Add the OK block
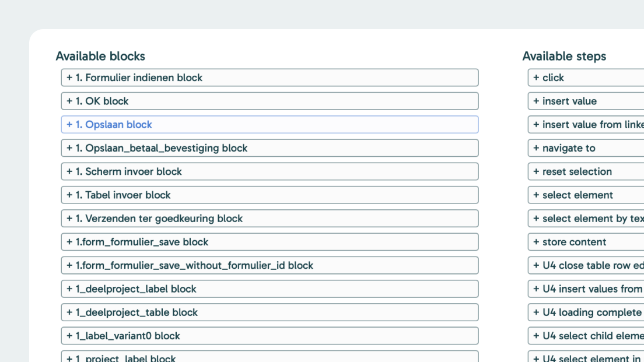The height and width of the screenshot is (362, 644). [x=269, y=101]
